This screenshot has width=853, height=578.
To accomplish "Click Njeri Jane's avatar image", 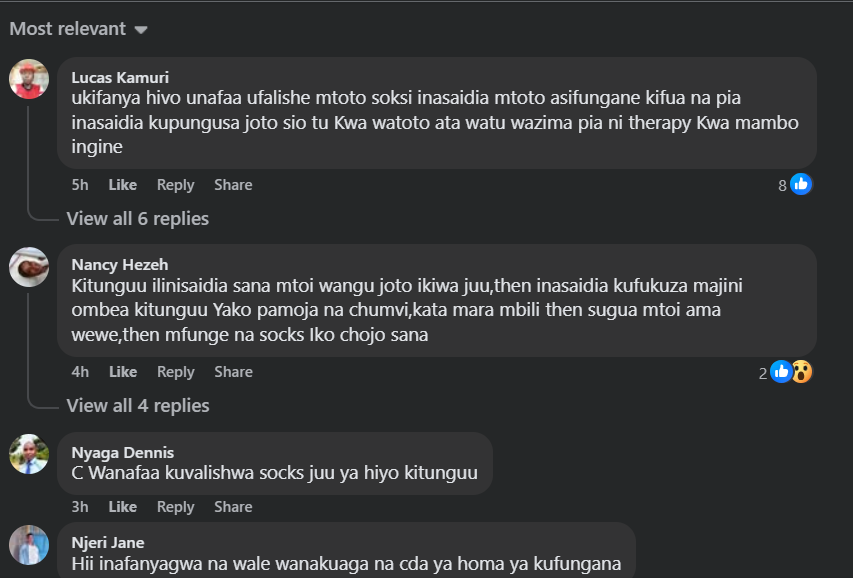I will pyautogui.click(x=29, y=544).
